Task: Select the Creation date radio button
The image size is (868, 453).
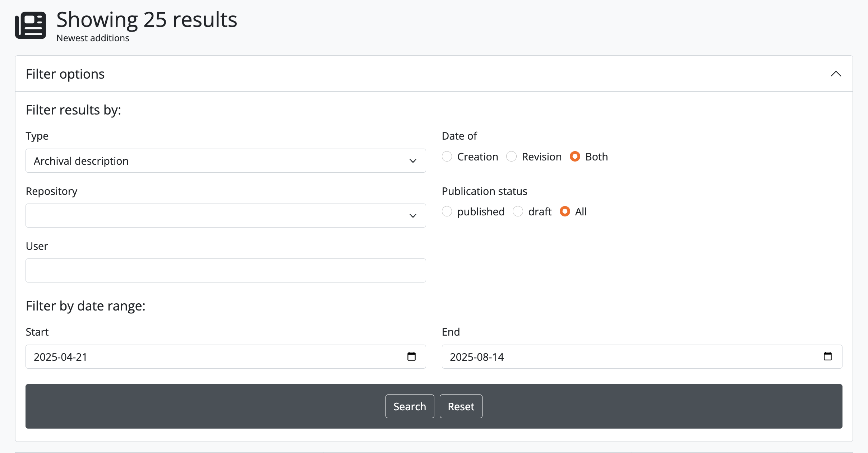Action: coord(447,157)
